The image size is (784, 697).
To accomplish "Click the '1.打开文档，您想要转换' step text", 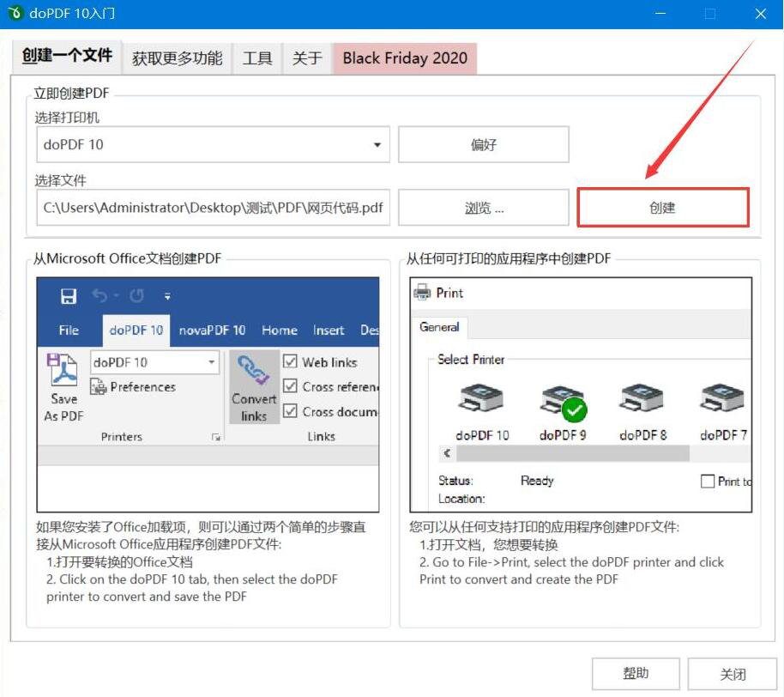I will (489, 544).
